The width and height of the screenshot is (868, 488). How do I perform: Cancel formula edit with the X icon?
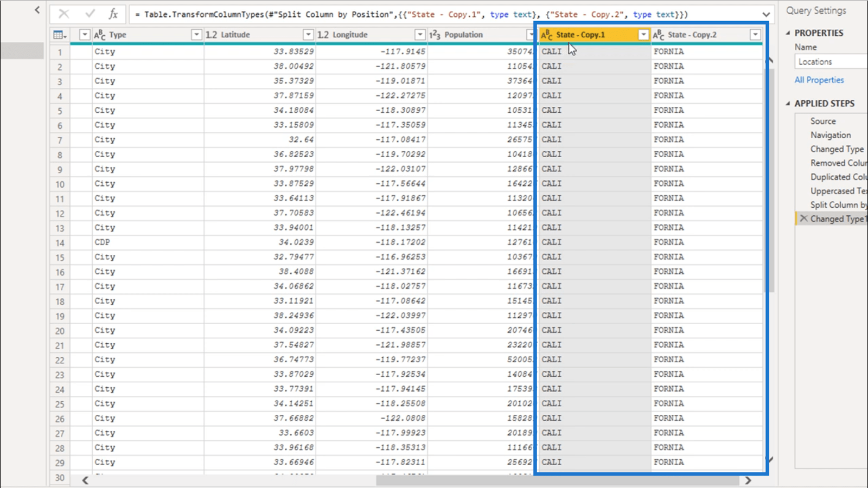[63, 14]
